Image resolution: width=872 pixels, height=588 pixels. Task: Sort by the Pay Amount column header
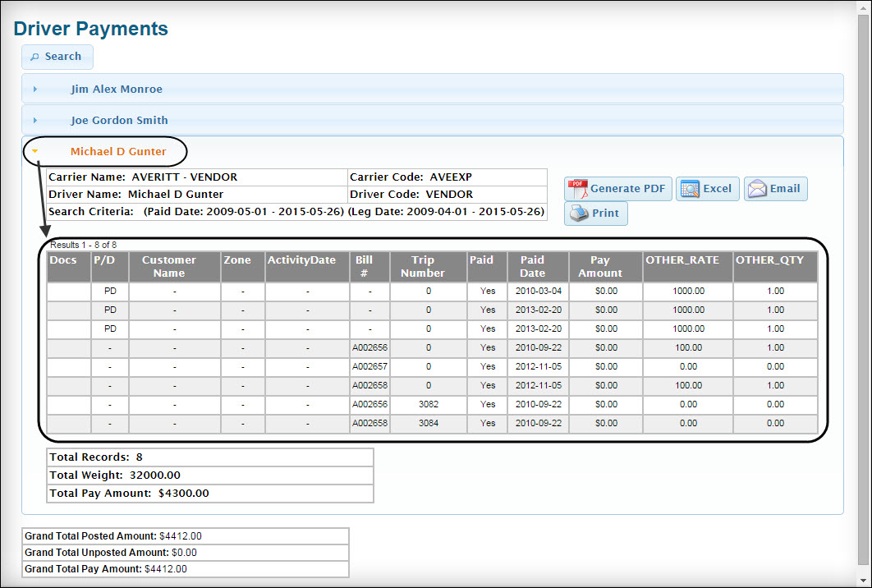[x=600, y=266]
